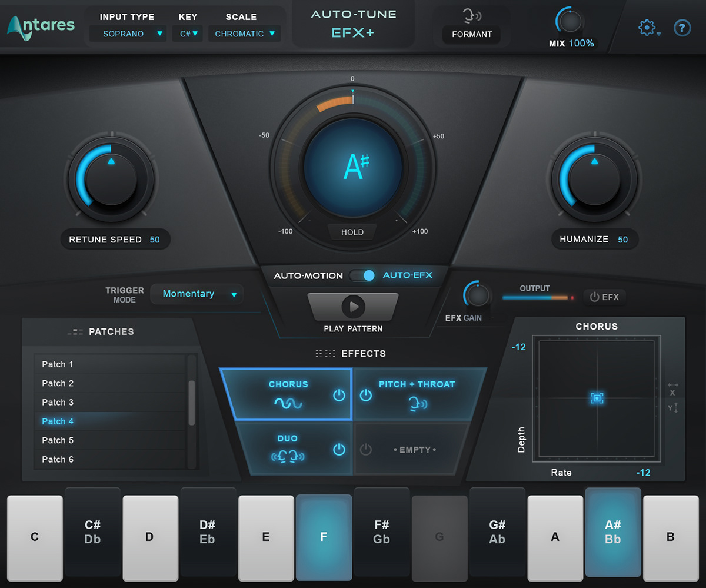Screen dimensions: 706x588
Task: Click the X axis lock icon
Action: (673, 389)
